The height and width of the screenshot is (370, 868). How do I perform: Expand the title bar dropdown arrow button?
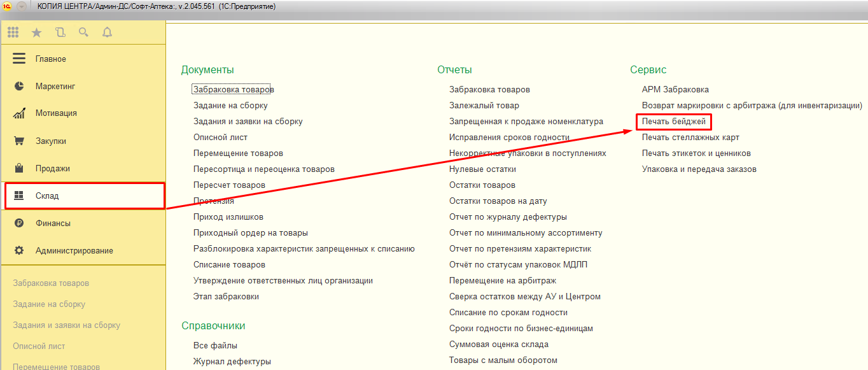pos(22,6)
